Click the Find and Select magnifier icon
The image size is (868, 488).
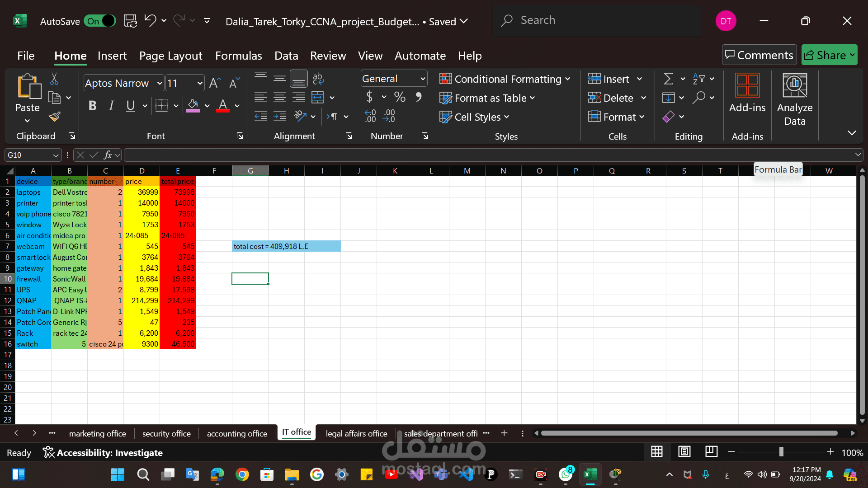tap(699, 98)
